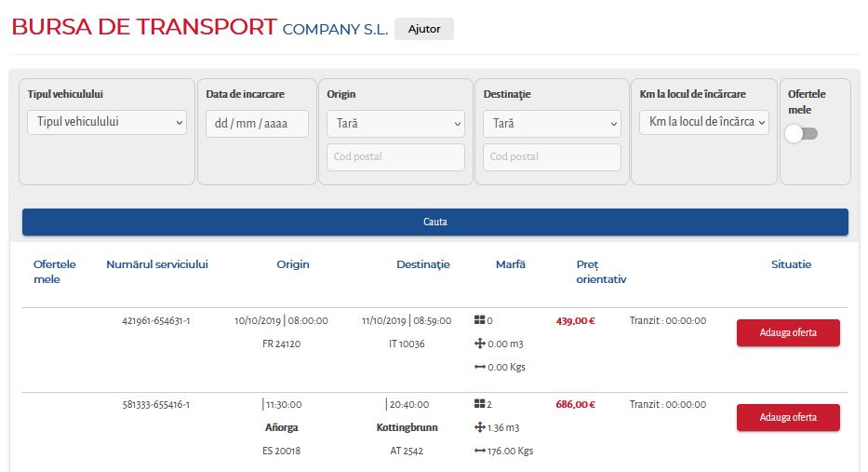Select service number 421961-654631-1
Viewport: 868px width, 472px height.
point(156,321)
